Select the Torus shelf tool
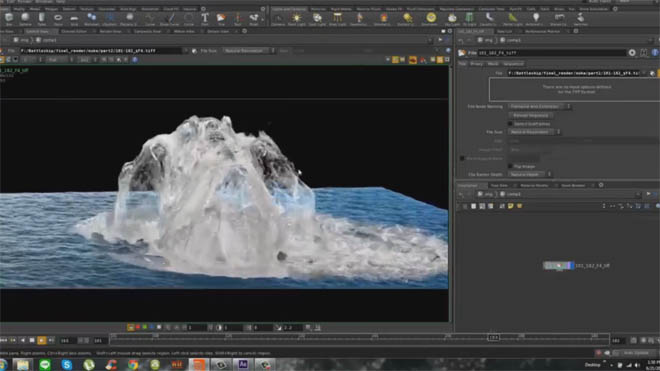This screenshot has width=660, height=371. tap(58, 19)
